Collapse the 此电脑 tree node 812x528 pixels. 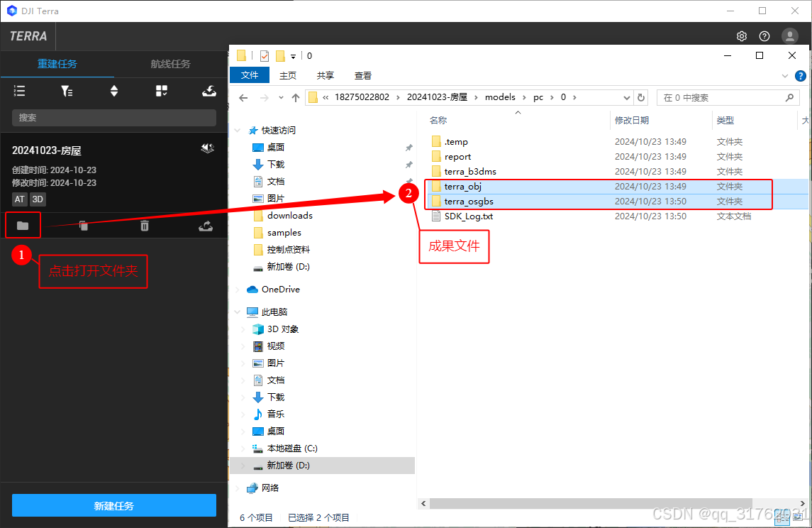point(238,312)
